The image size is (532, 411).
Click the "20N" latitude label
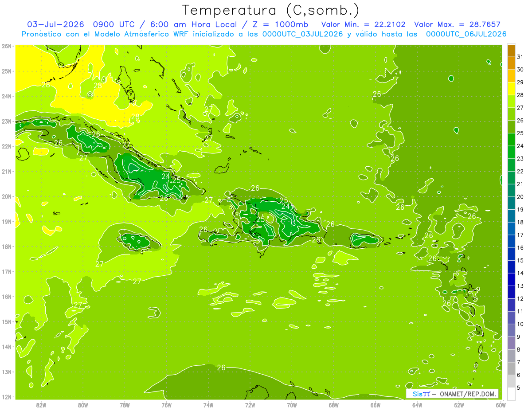coord(6,196)
